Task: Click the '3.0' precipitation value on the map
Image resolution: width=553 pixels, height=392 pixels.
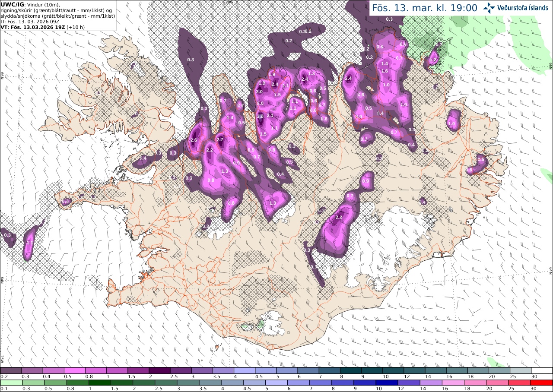Action: pos(259,92)
